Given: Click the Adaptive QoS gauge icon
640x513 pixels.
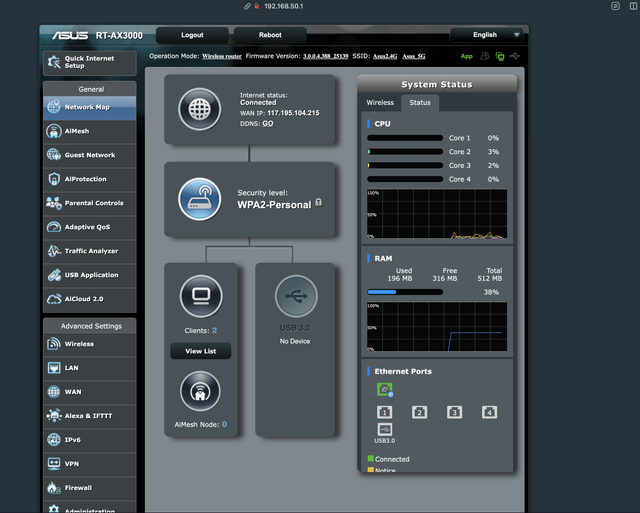Looking at the screenshot, I should 54,227.
